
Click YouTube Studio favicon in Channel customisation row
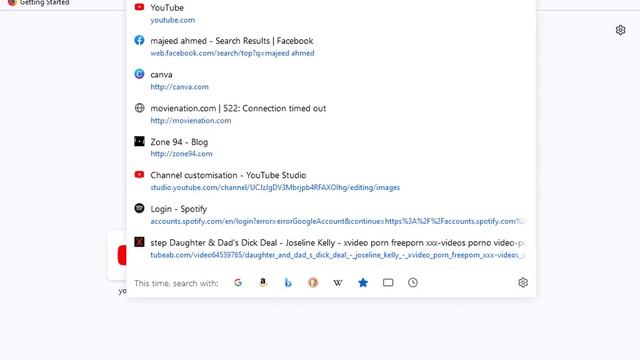click(139, 174)
